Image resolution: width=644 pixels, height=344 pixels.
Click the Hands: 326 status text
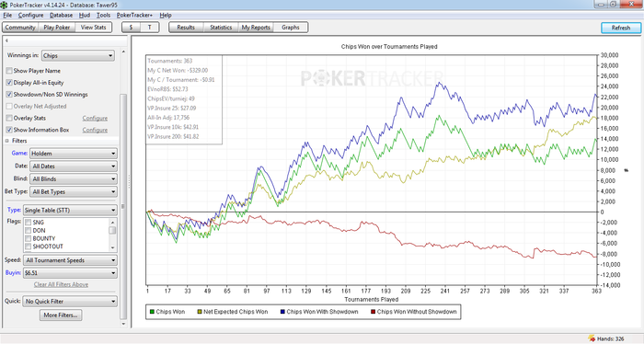610,339
